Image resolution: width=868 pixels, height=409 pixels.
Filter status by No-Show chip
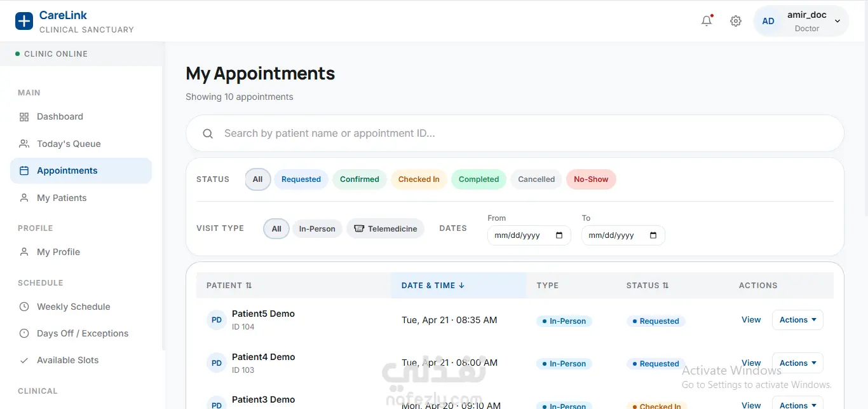[591, 179]
